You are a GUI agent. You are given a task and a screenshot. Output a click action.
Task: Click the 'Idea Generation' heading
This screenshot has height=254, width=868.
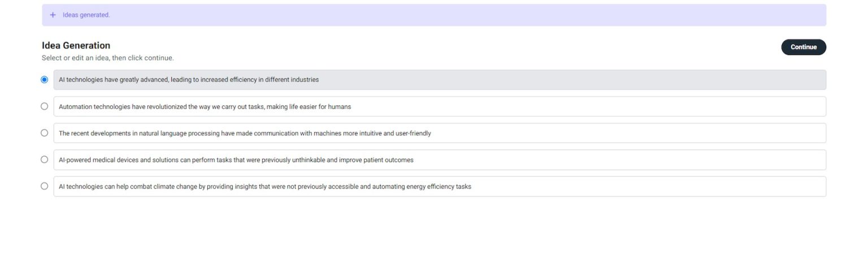tap(76, 46)
